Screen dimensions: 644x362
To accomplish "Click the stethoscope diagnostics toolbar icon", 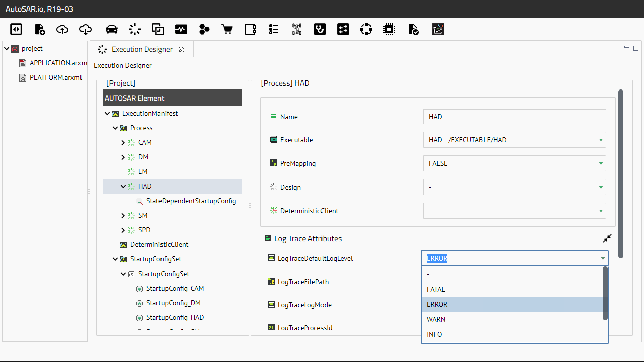I will [x=319, y=29].
